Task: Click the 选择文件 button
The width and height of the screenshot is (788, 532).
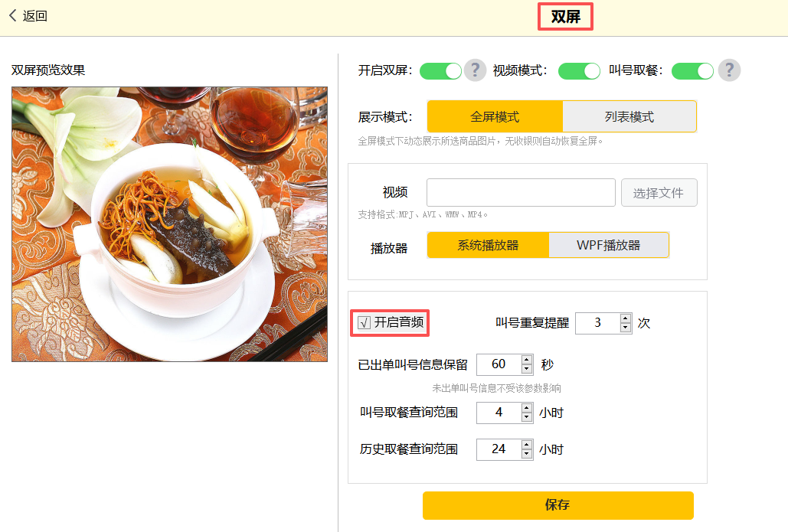Action: tap(659, 193)
